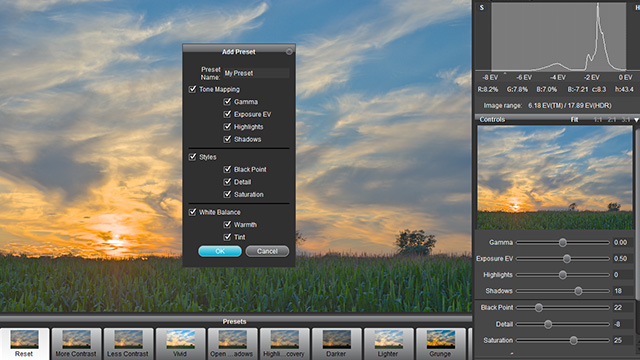Screen dimensions: 640x360
Task: Uncheck the Styles group checkbox
Action: click(x=192, y=157)
